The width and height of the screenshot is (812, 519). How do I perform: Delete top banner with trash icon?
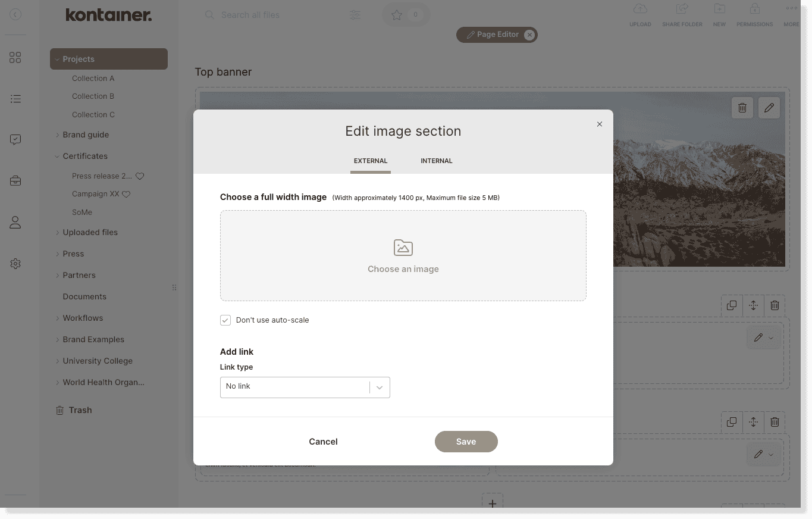coord(742,108)
